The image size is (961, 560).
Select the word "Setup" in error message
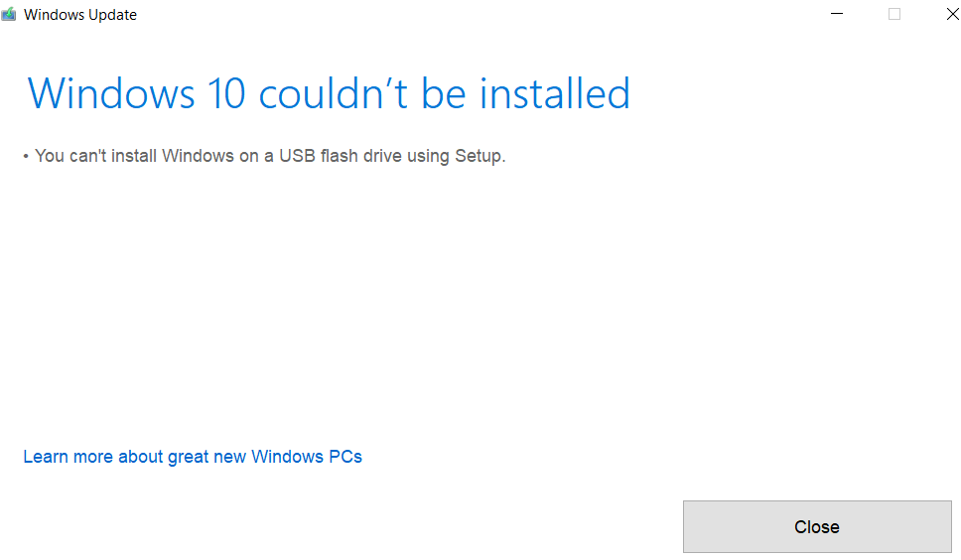click(478, 157)
